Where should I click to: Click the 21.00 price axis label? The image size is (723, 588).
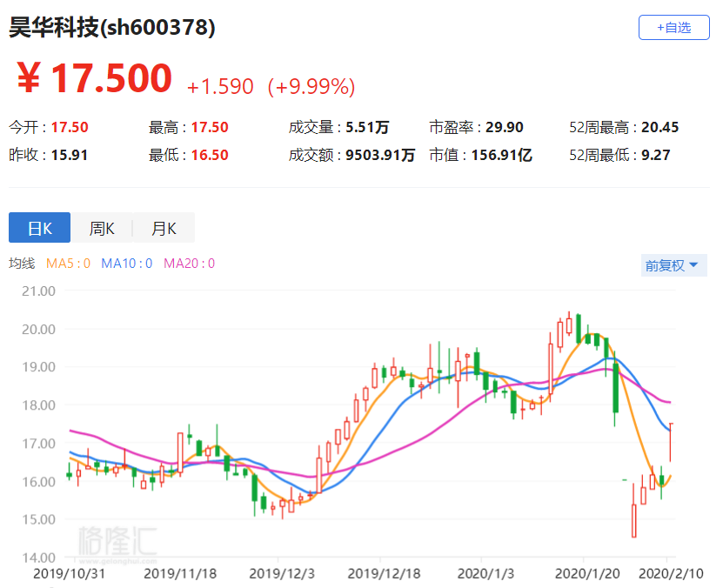pyautogui.click(x=39, y=291)
